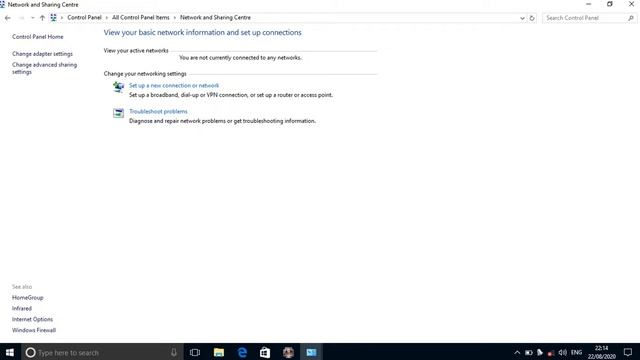Click the battery tray icon

click(x=529, y=352)
